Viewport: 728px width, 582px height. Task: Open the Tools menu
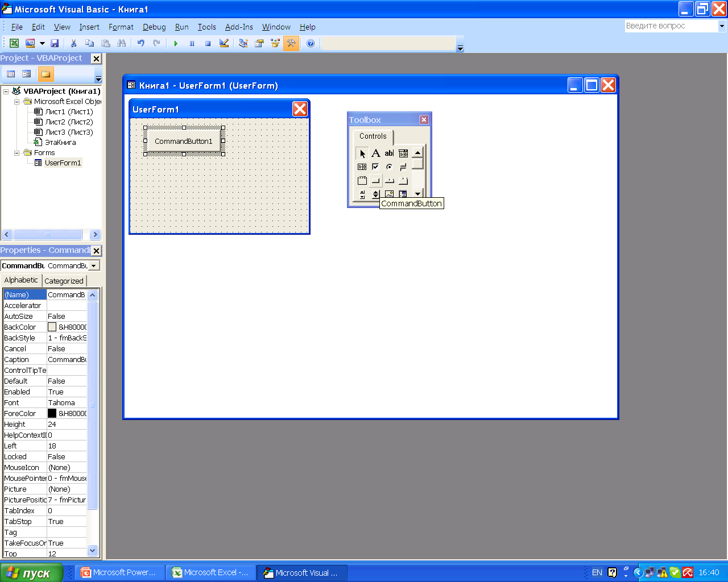pos(207,27)
